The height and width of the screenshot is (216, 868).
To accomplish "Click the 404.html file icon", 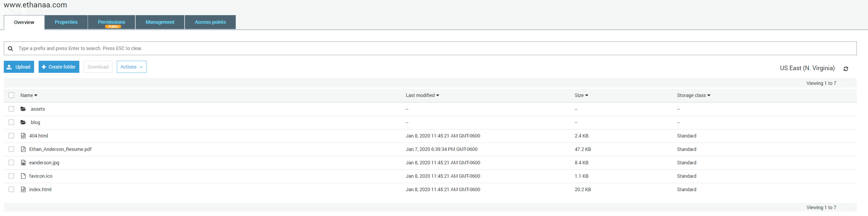I will click(x=23, y=136).
